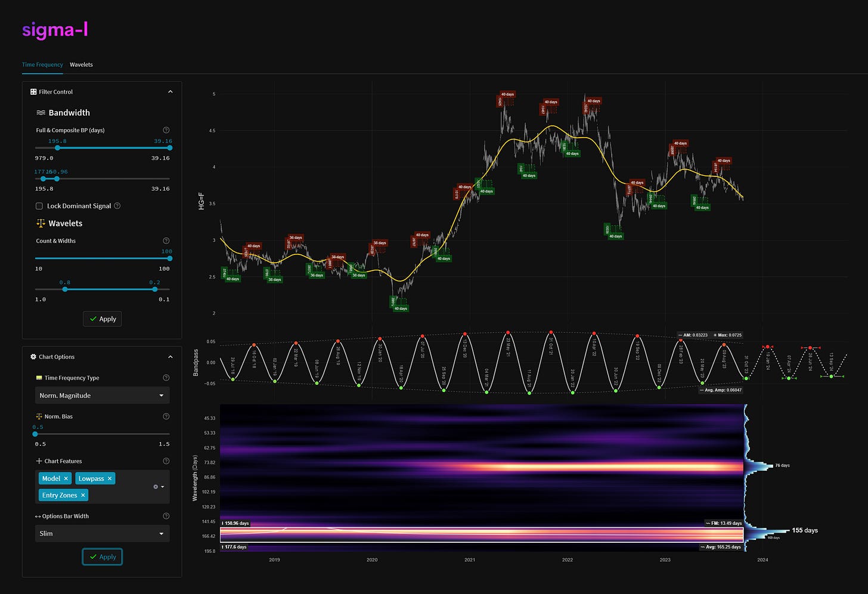This screenshot has height=594, width=868.
Task: Click the Max: 0.0725 label
Action: [727, 335]
